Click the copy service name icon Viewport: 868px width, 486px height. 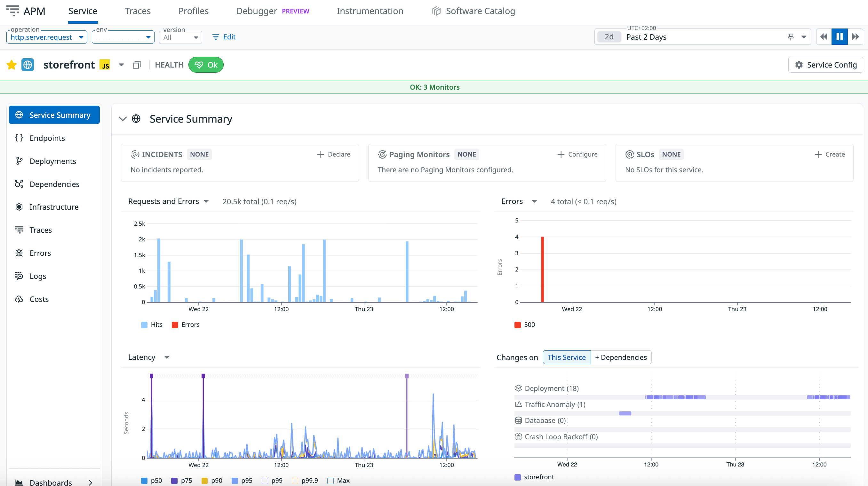click(x=137, y=65)
